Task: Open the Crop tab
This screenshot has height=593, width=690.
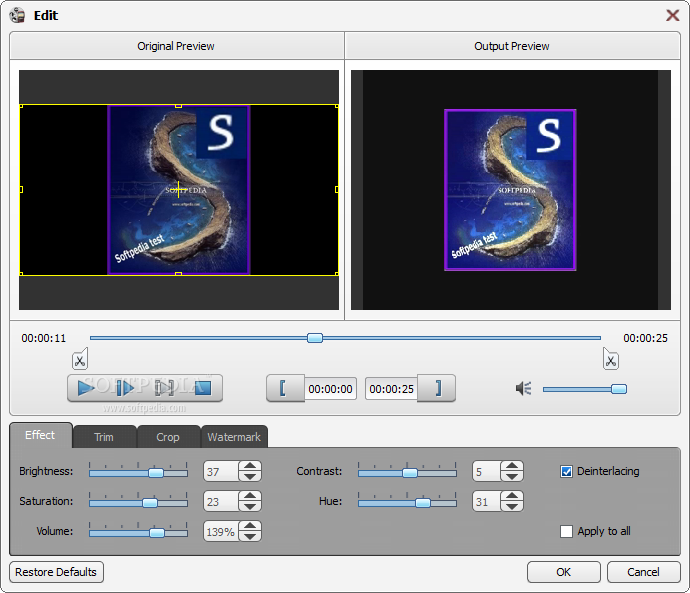Action: [168, 437]
